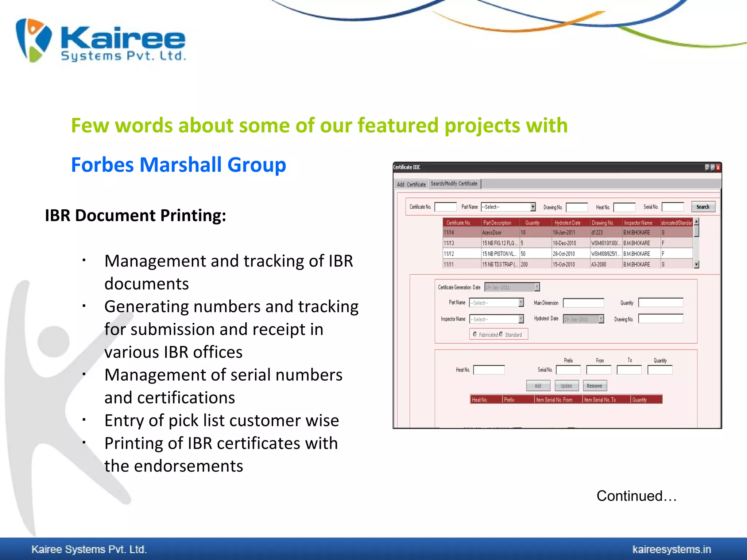This screenshot has height=560, width=747.
Task: Open the Search/Modify Certificate tab
Action: [454, 183]
